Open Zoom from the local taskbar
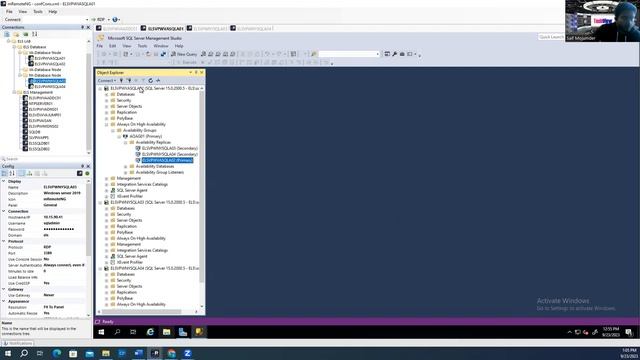 (188, 353)
